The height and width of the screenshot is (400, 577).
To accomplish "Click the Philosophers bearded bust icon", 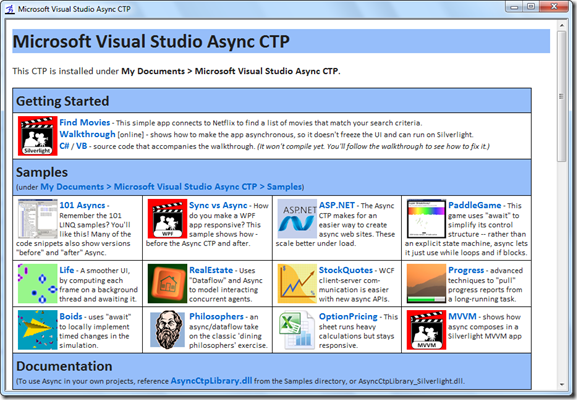I will tap(167, 330).
